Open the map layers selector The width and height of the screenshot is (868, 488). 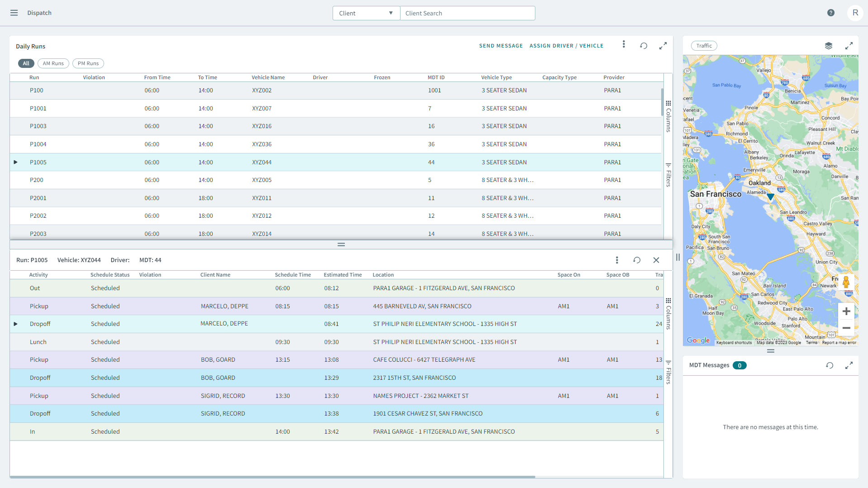828,46
